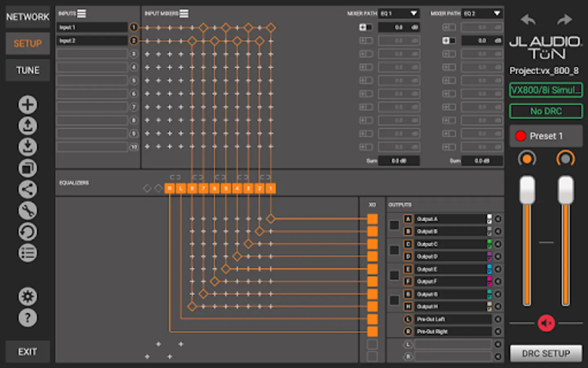Switch to the SETUP tab
Image resolution: width=588 pixels, height=368 pixels.
coord(28,43)
